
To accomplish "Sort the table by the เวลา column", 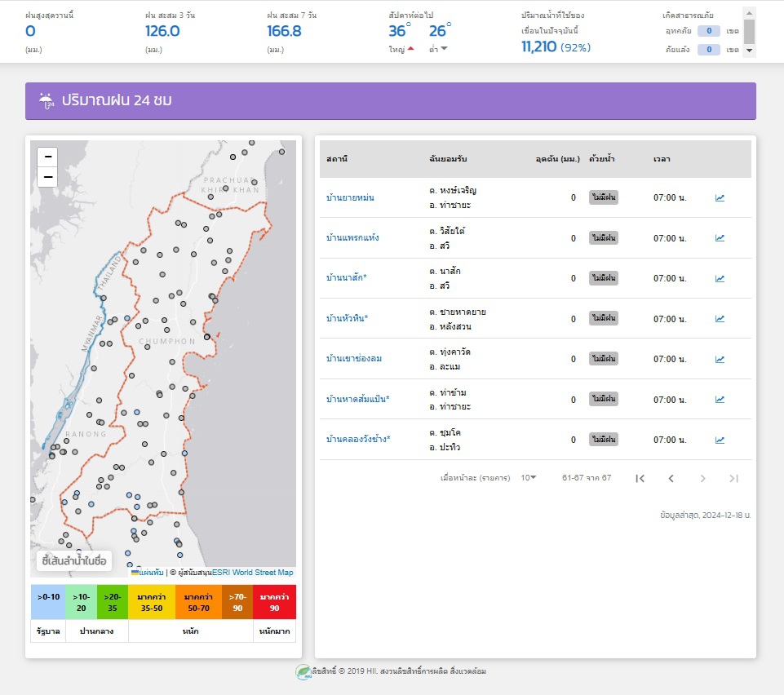I will pyautogui.click(x=662, y=159).
